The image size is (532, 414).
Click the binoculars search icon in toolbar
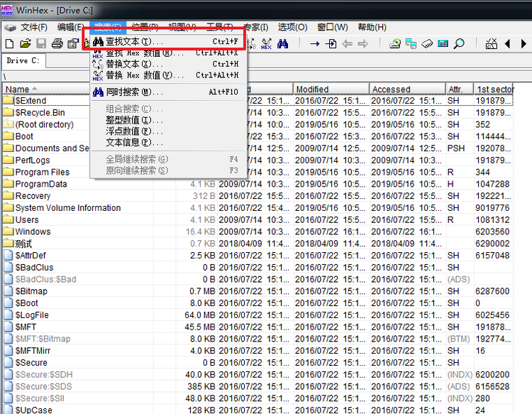coord(282,44)
